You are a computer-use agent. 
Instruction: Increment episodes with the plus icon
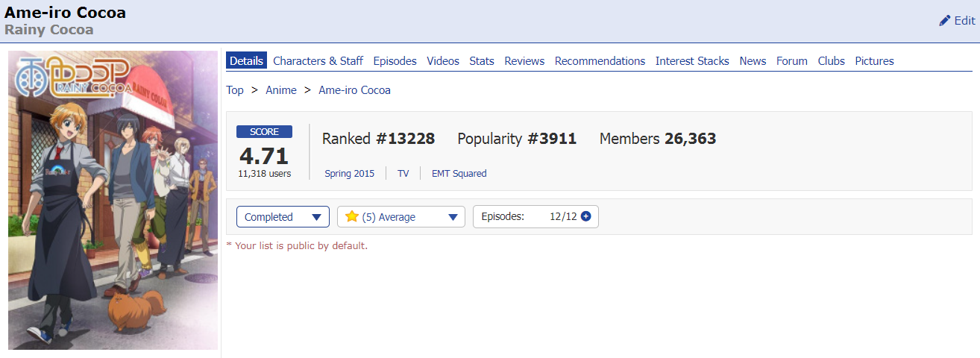585,216
